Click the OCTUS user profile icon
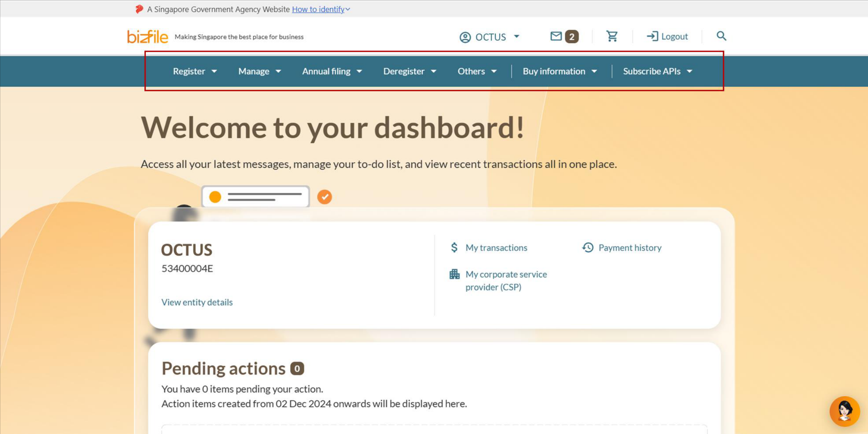Viewport: 868px width, 434px height. pos(465,37)
